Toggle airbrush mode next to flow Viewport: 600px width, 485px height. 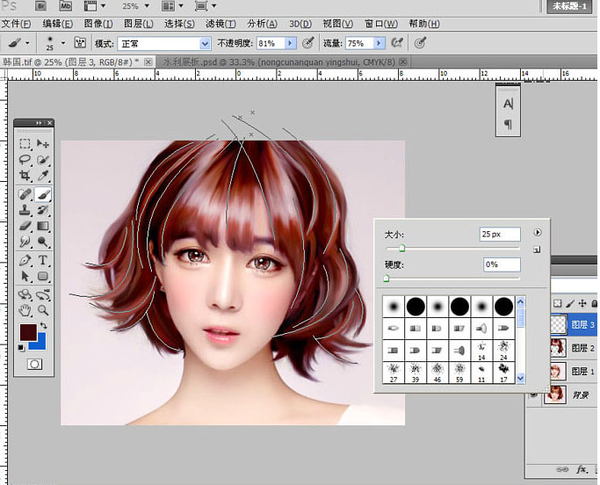(x=396, y=43)
